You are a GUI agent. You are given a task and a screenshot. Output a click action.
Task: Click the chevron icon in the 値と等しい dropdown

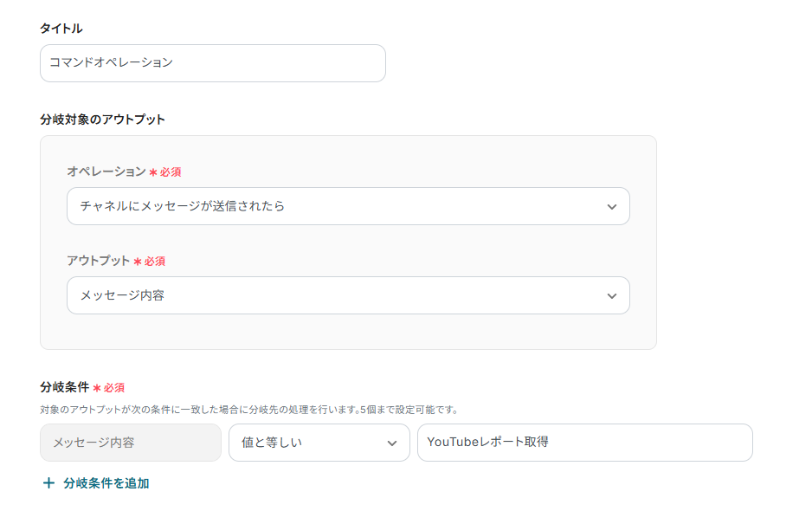392,443
